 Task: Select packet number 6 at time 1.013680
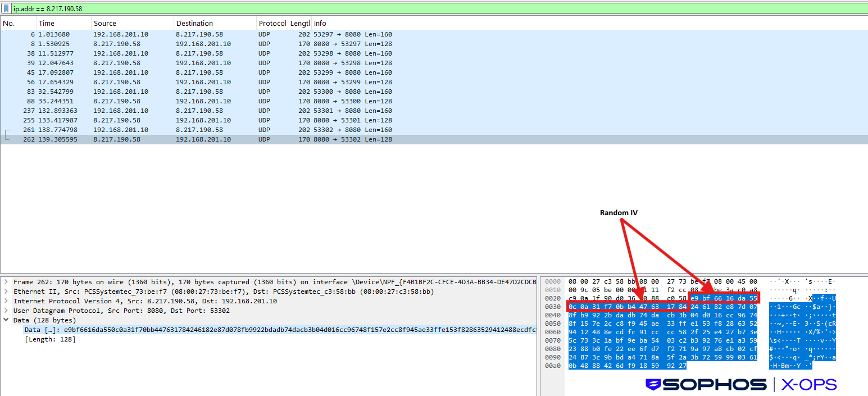(434, 34)
